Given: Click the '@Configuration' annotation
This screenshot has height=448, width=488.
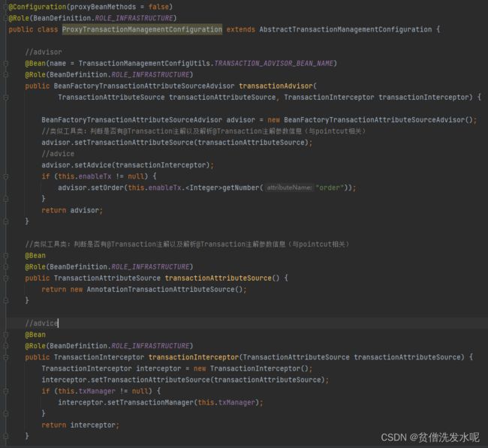Looking at the screenshot, I should [38, 7].
